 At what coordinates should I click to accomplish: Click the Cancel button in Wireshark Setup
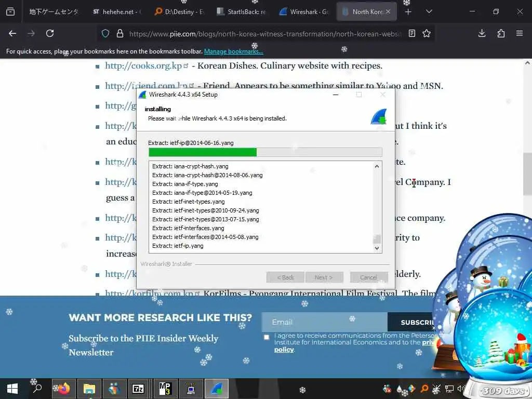pyautogui.click(x=369, y=277)
